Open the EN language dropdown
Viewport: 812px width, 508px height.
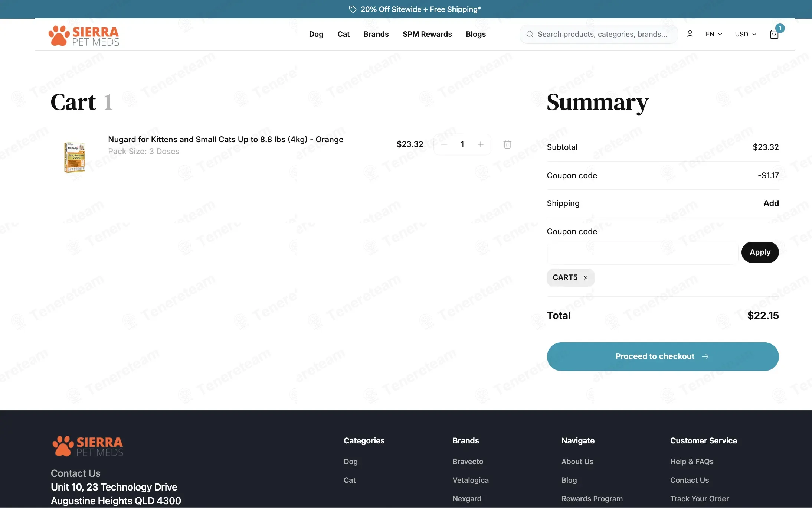click(x=714, y=34)
